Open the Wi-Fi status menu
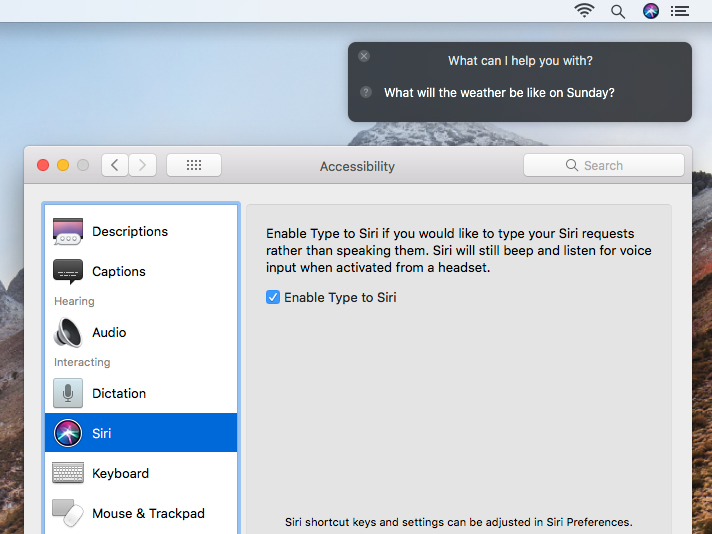 coord(584,10)
